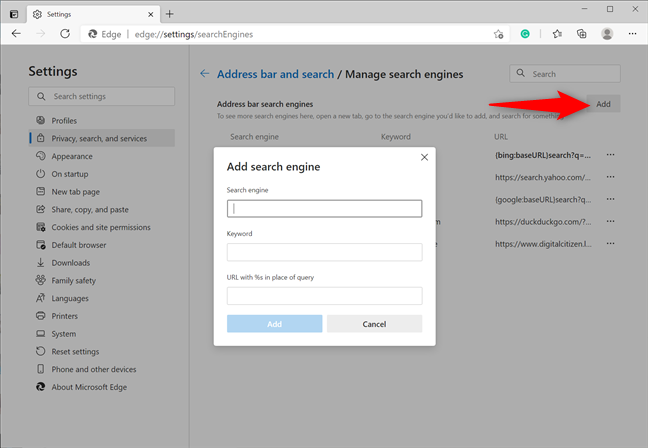The height and width of the screenshot is (448, 648).
Task: Open more options for duckduckgo.com row
Action: (610, 222)
